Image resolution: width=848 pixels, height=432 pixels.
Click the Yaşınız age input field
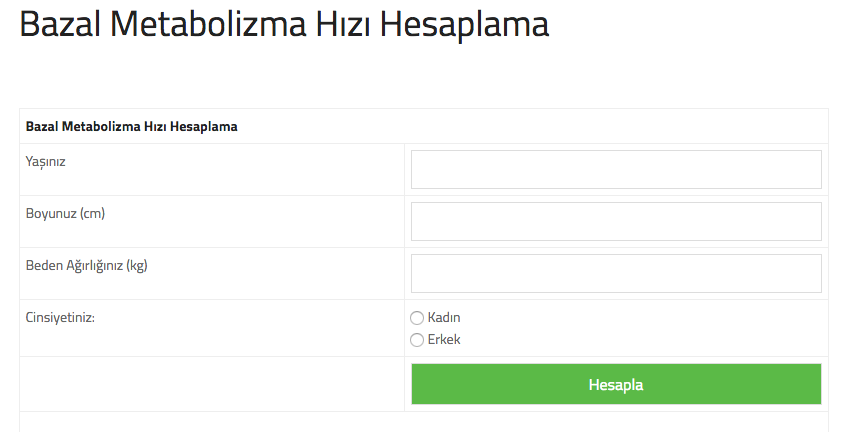[x=616, y=170]
